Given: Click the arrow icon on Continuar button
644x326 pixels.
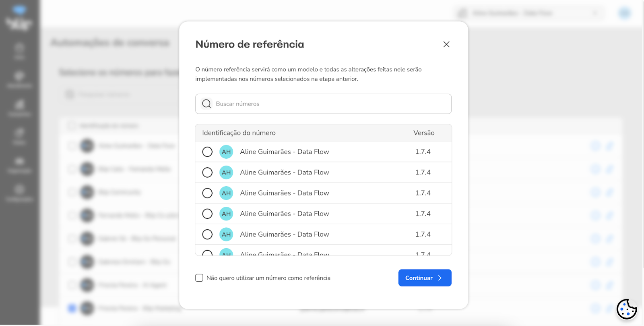Looking at the screenshot, I should [440, 278].
